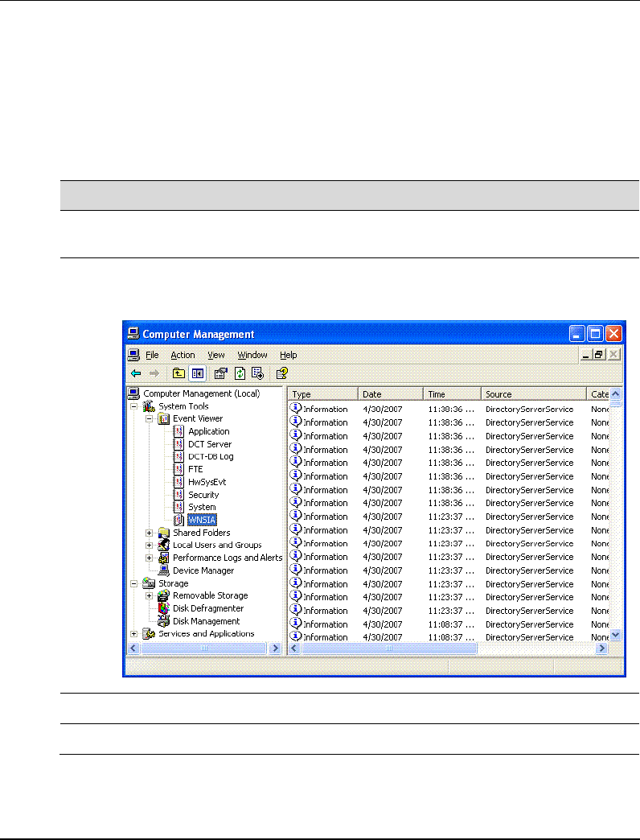The image size is (640, 840).
Task: Click the Application log icon in tree
Action: [x=178, y=431]
